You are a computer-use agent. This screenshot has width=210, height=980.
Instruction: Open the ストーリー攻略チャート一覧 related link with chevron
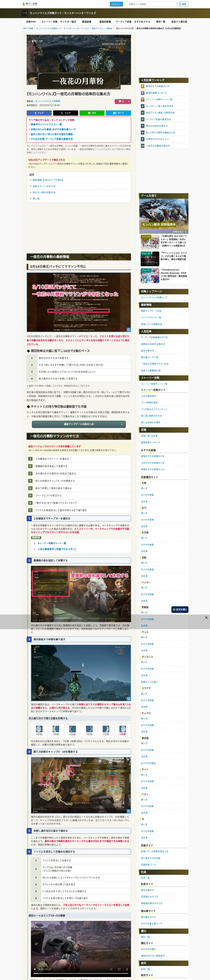[52, 543]
